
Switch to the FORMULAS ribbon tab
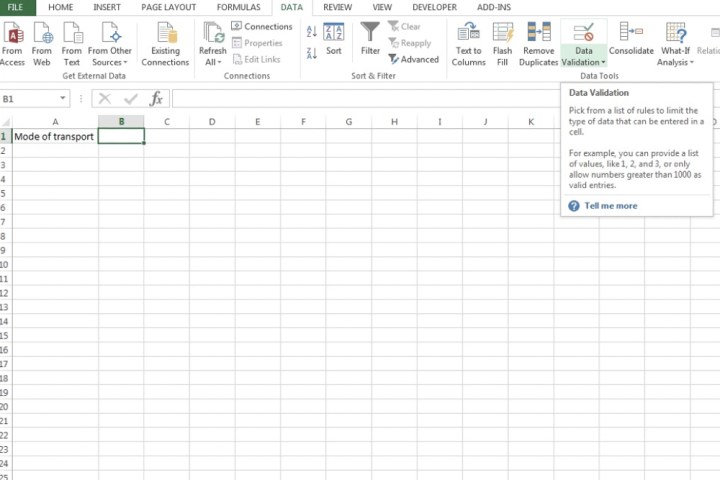[237, 7]
